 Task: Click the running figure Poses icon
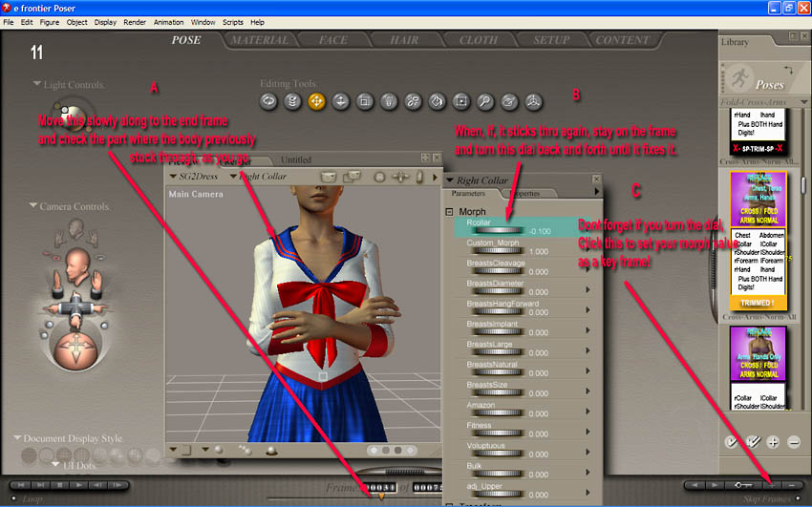740,78
